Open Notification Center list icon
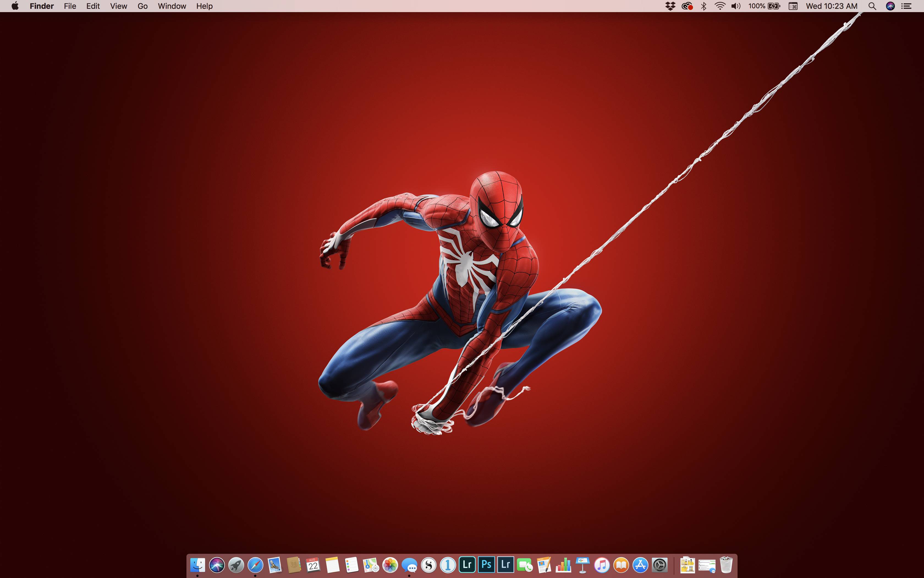924x578 pixels. [906, 6]
